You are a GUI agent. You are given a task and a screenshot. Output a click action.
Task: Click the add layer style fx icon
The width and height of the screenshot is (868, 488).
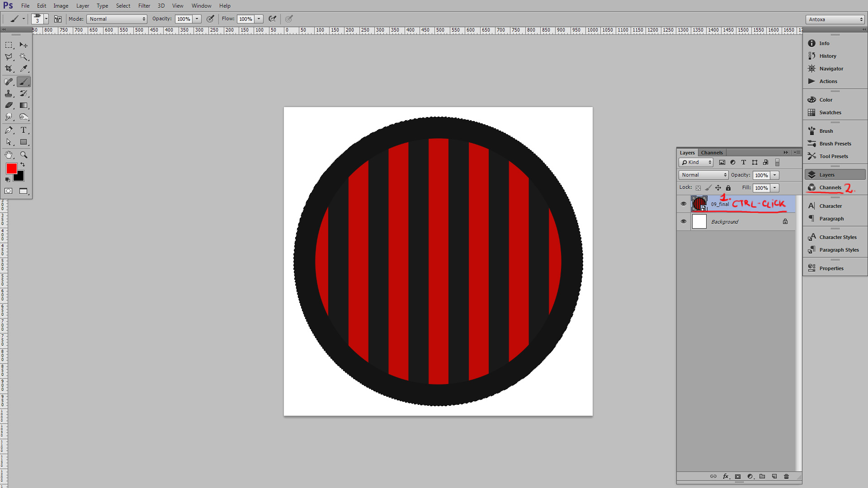[726, 476]
